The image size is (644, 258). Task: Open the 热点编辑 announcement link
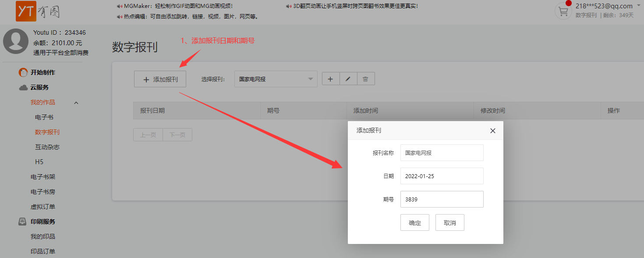tap(192, 17)
